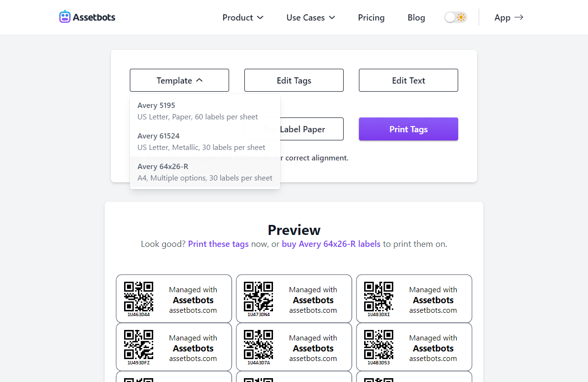Viewport: 588px width, 382px height.
Task: Click the purple Print Tags button
Action: (x=409, y=129)
